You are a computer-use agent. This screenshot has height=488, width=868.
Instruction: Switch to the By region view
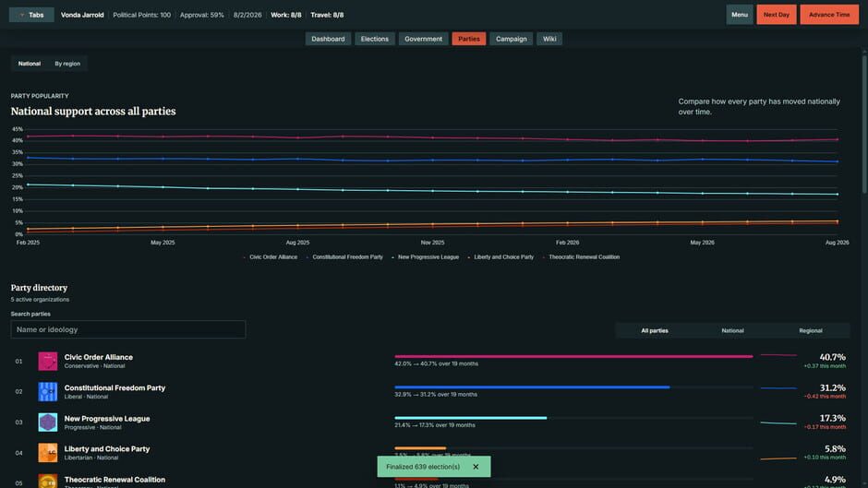[67, 64]
